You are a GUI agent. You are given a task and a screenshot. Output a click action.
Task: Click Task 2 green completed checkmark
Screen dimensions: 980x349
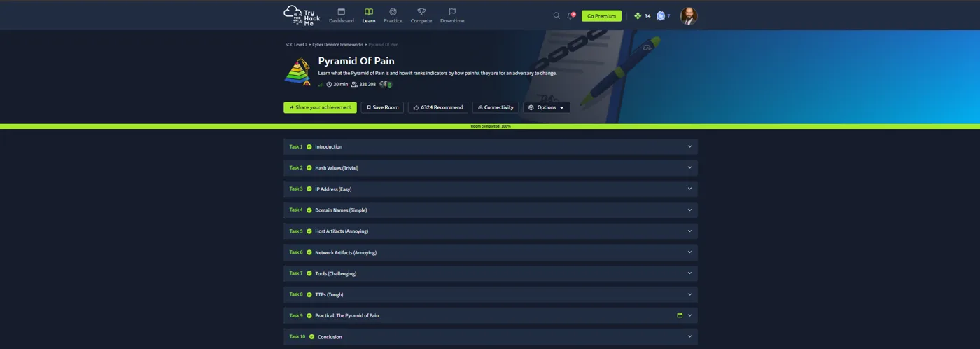309,167
